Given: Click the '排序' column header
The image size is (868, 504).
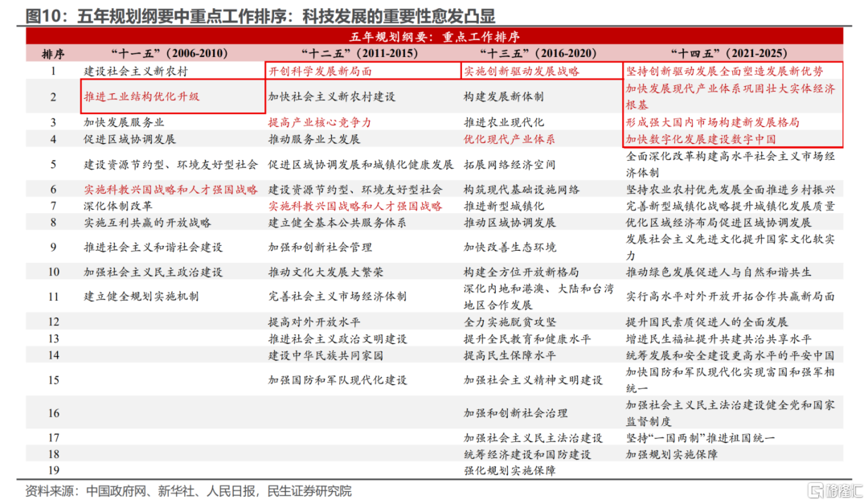Looking at the screenshot, I should click(53, 54).
